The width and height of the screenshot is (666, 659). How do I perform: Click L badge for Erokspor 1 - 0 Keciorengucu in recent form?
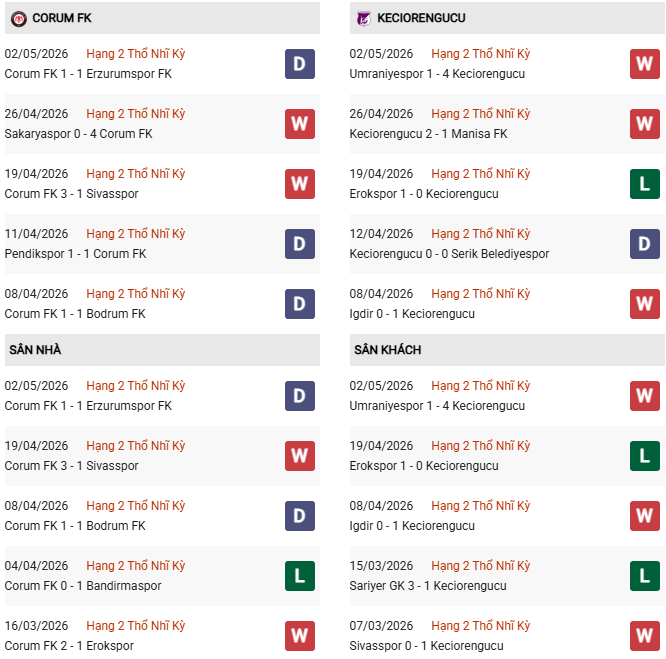[645, 184]
